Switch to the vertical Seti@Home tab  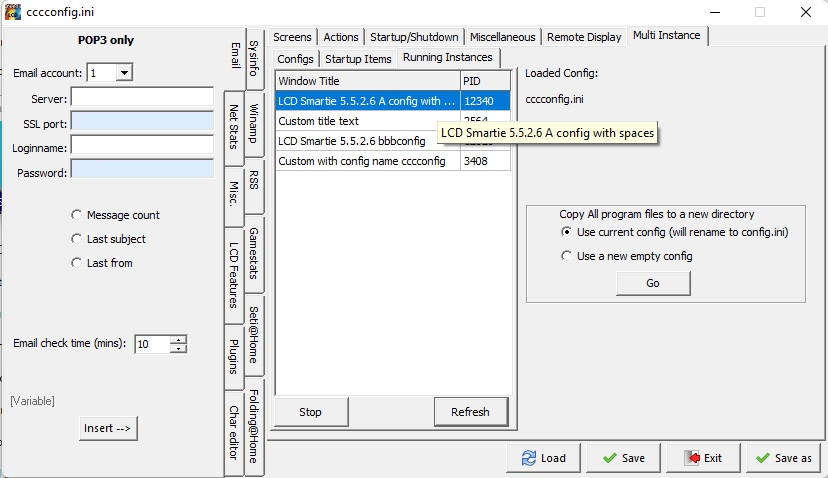[255, 335]
